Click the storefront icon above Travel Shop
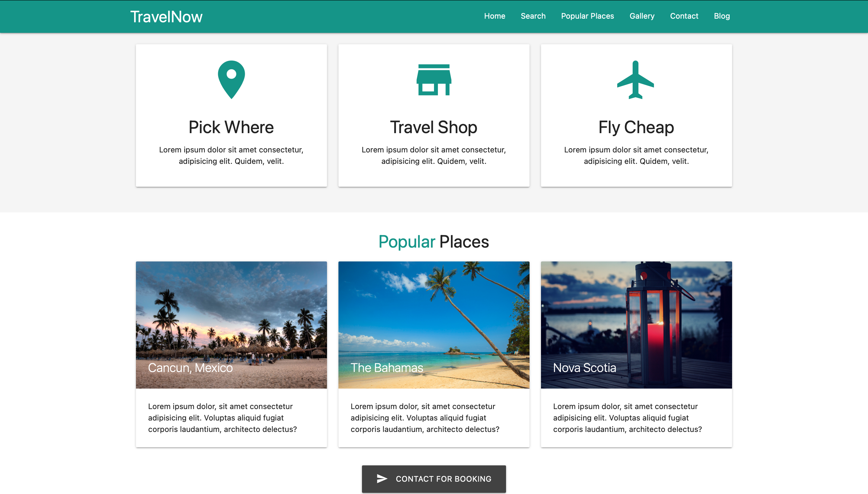The height and width of the screenshot is (494, 868). coord(434,80)
